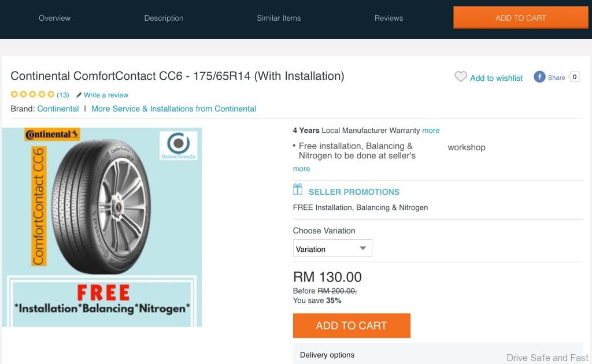The width and height of the screenshot is (592, 364).
Task: Click the seller promotions gift icon
Action: pos(298,189)
